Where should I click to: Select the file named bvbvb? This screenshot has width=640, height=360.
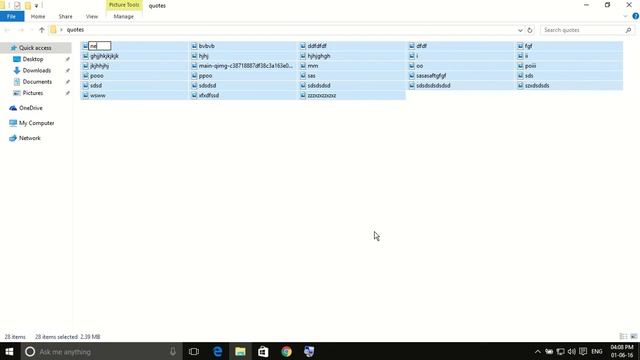pyautogui.click(x=207, y=46)
